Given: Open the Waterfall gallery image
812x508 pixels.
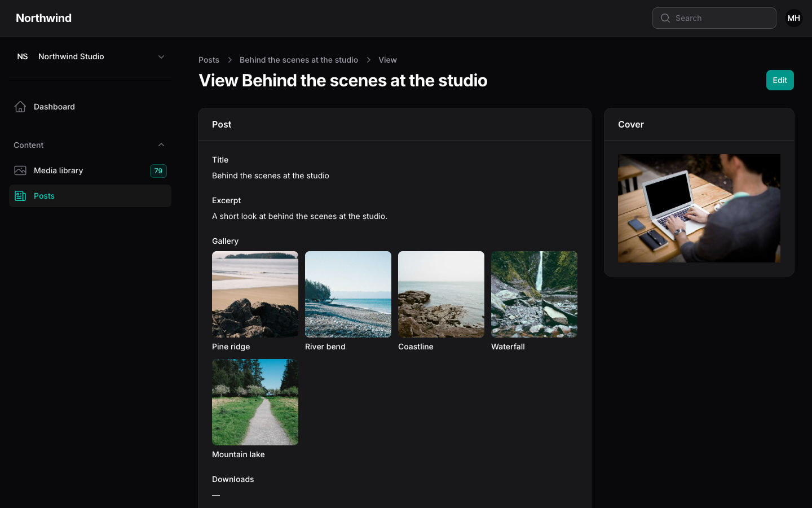Looking at the screenshot, I should [x=534, y=294].
